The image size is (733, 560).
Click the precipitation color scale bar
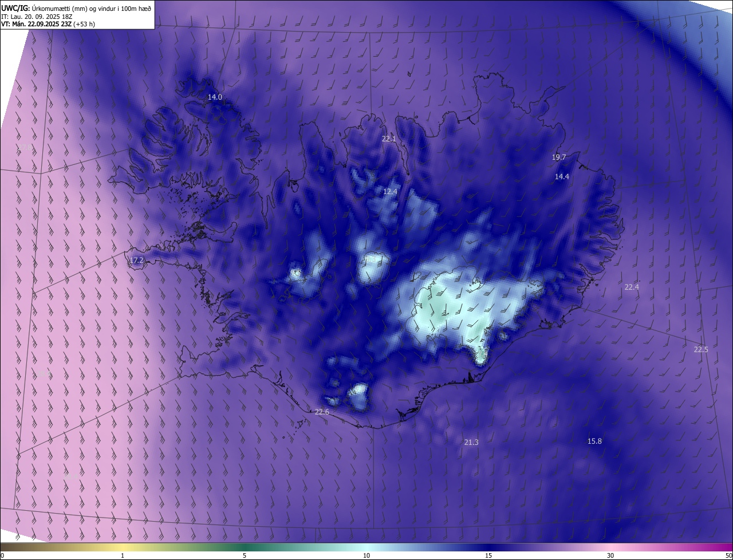(366, 547)
